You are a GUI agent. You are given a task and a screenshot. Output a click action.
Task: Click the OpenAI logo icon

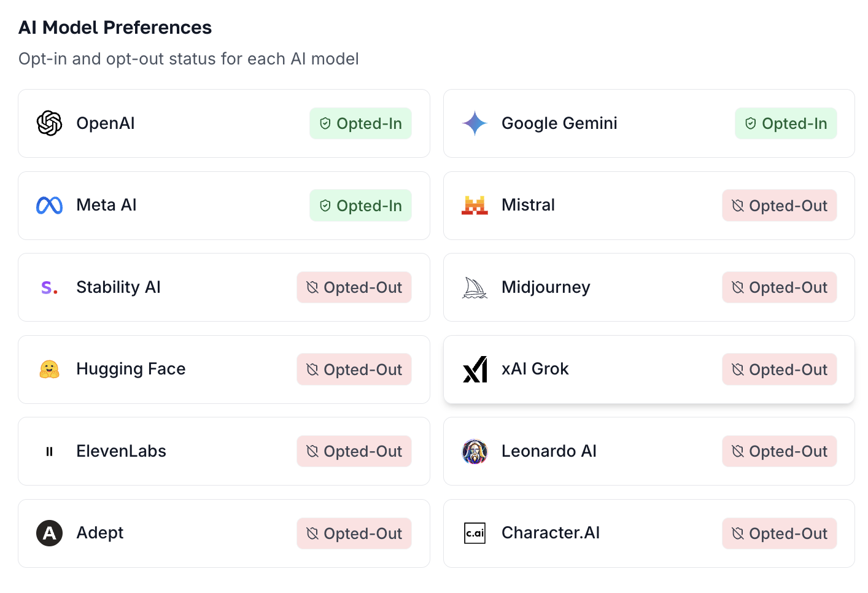[x=49, y=123]
